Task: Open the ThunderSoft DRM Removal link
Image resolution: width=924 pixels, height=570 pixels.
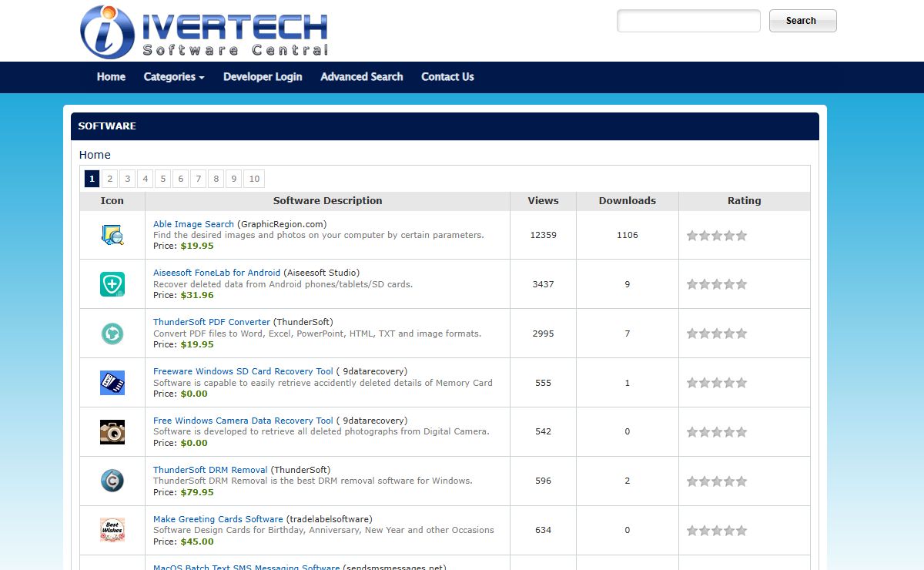Action: tap(210, 470)
